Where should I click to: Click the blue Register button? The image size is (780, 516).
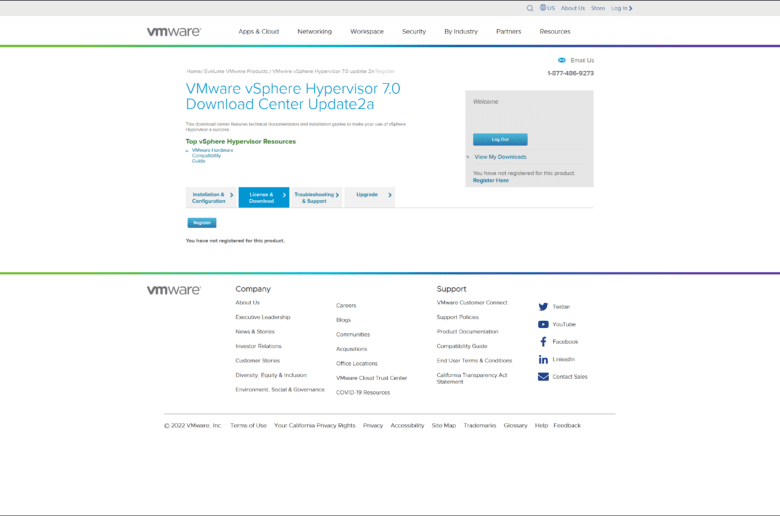(201, 223)
